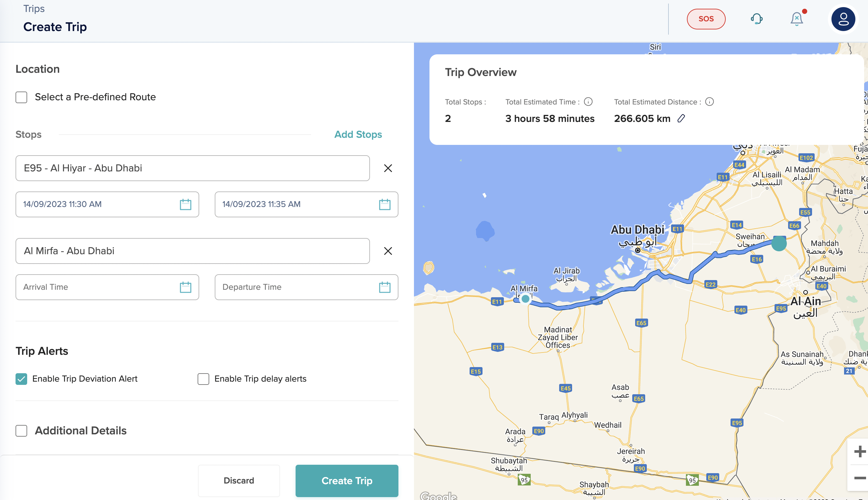Disable Trip Deviation Alert checkbox
This screenshot has width=868, height=500.
coord(21,379)
